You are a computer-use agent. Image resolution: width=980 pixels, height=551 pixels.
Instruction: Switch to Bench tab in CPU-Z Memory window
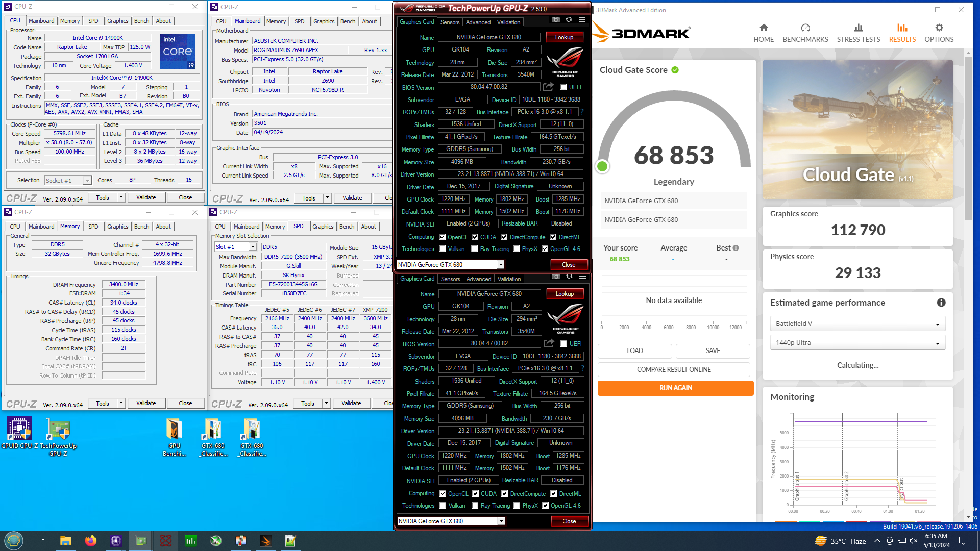(x=141, y=227)
